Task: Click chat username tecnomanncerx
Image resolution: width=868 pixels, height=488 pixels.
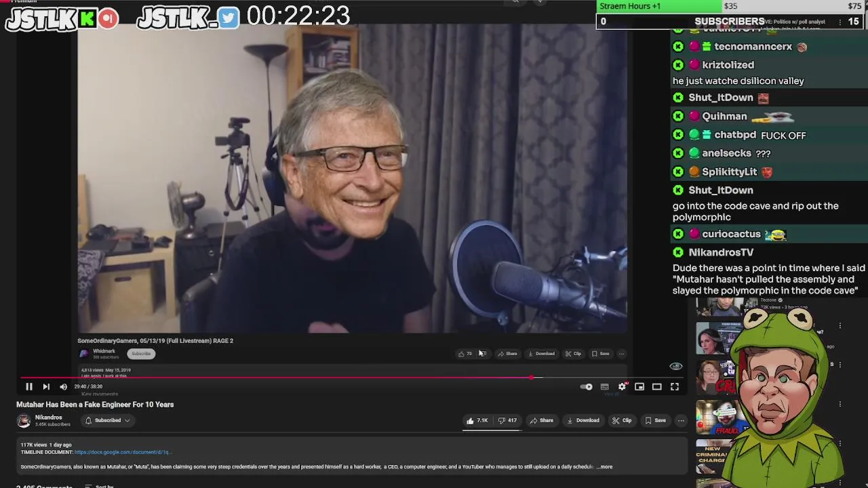Action: click(753, 47)
